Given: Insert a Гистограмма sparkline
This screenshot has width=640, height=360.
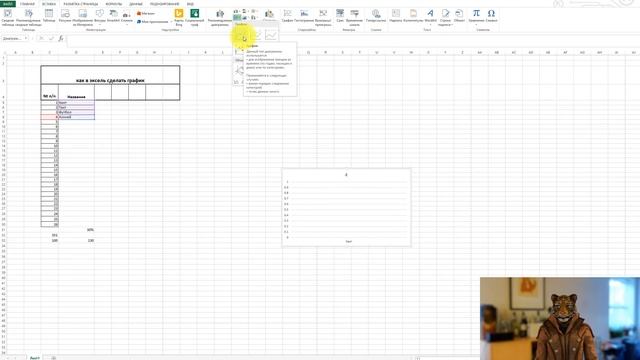Looking at the screenshot, I should pyautogui.click(x=304, y=16).
